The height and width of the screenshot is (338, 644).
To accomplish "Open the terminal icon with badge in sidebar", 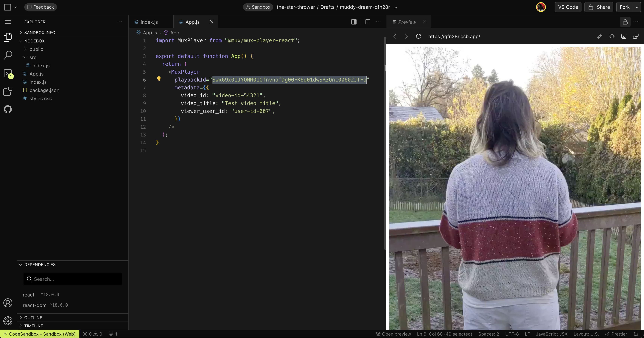I will pyautogui.click(x=8, y=73).
